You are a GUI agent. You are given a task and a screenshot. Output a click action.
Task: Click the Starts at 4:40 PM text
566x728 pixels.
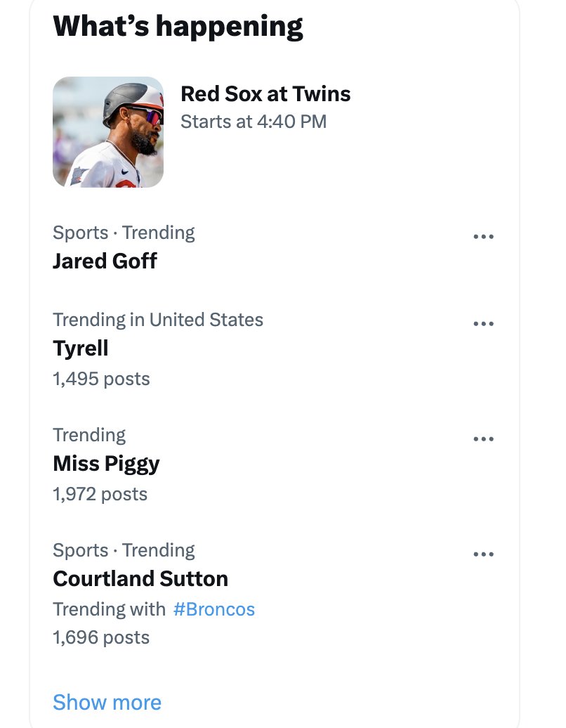click(x=254, y=122)
